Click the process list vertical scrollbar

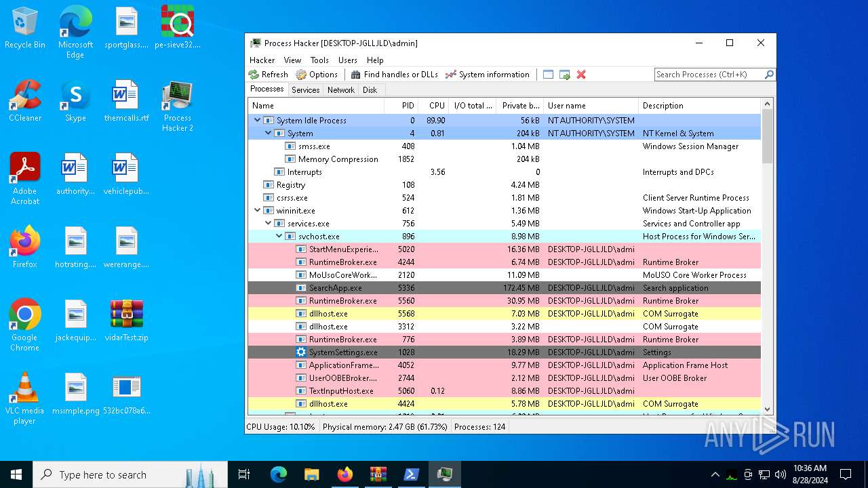coord(768,256)
